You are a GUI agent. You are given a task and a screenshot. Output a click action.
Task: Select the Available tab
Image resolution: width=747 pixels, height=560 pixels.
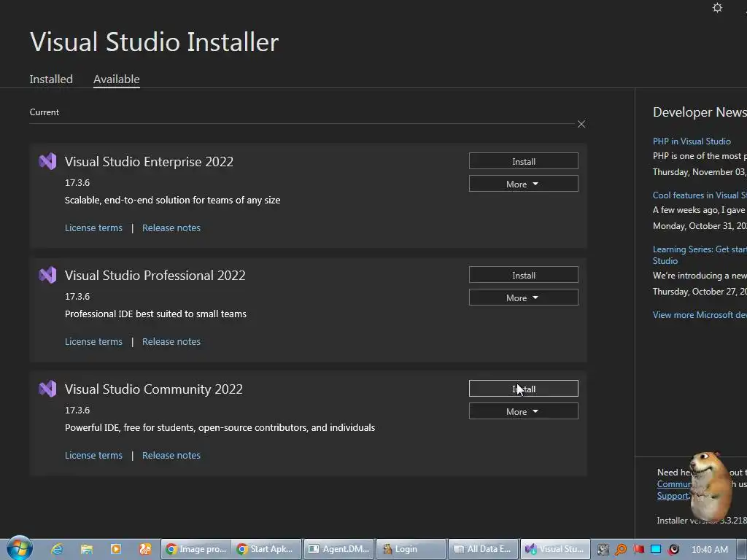[x=116, y=79]
